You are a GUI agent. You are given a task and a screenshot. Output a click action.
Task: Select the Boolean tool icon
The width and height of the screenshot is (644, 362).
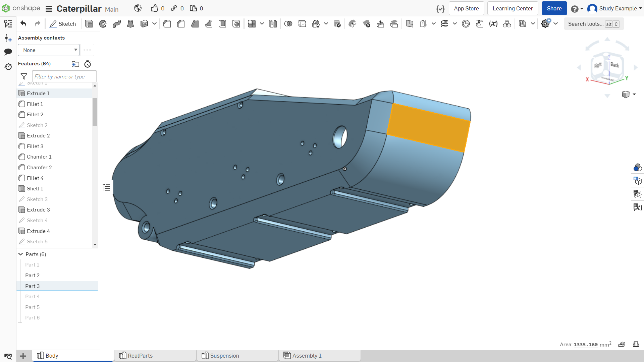(x=288, y=24)
